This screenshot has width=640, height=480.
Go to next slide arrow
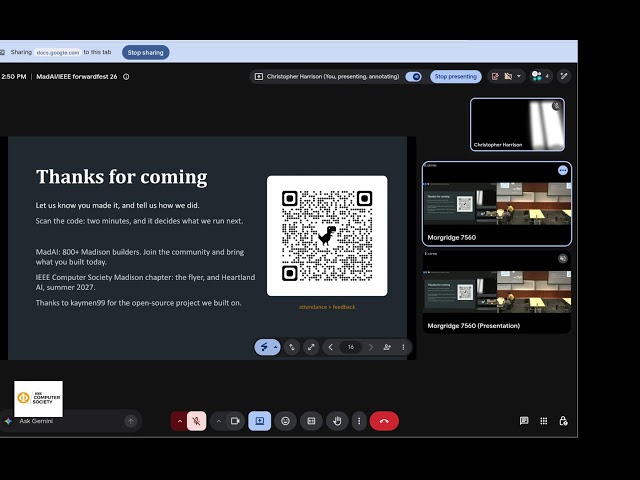pos(371,347)
